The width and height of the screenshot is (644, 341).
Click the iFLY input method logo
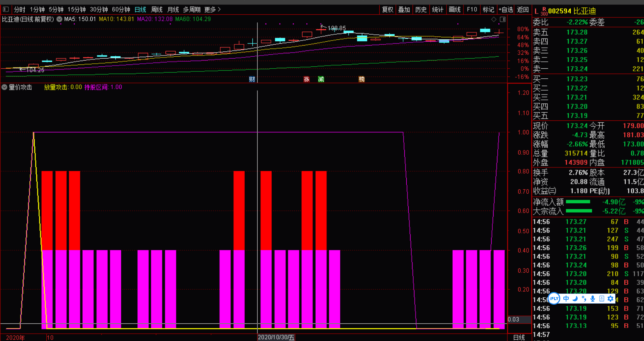tap(554, 299)
